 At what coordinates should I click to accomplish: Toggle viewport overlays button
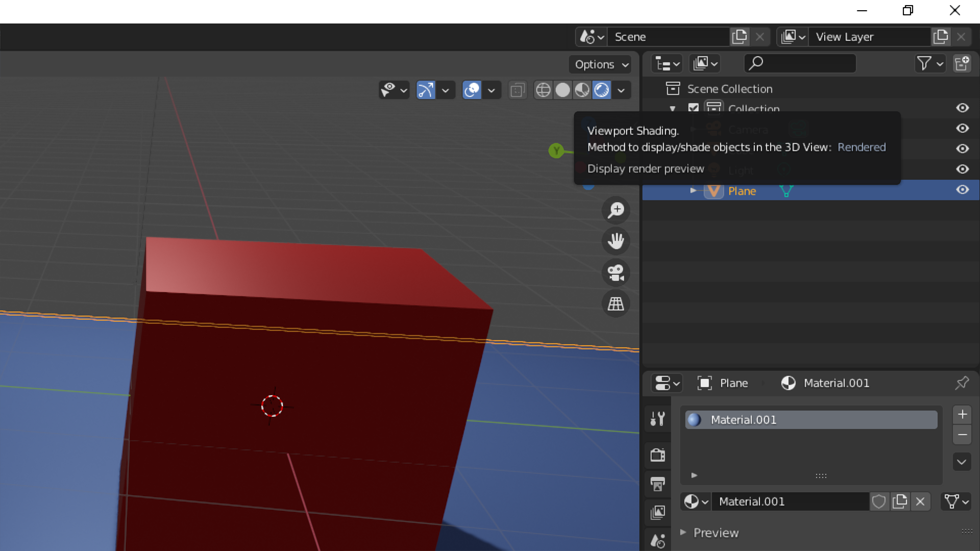pos(472,90)
